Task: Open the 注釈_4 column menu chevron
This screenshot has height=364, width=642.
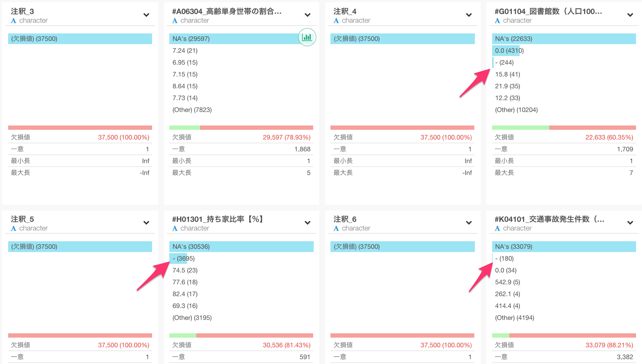Action: (469, 15)
